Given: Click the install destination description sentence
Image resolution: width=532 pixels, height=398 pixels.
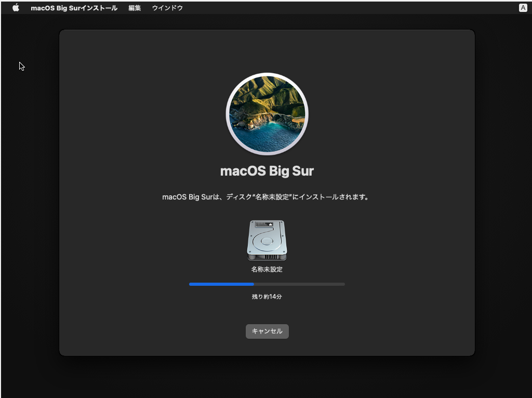Looking at the screenshot, I should pyautogui.click(x=266, y=197).
